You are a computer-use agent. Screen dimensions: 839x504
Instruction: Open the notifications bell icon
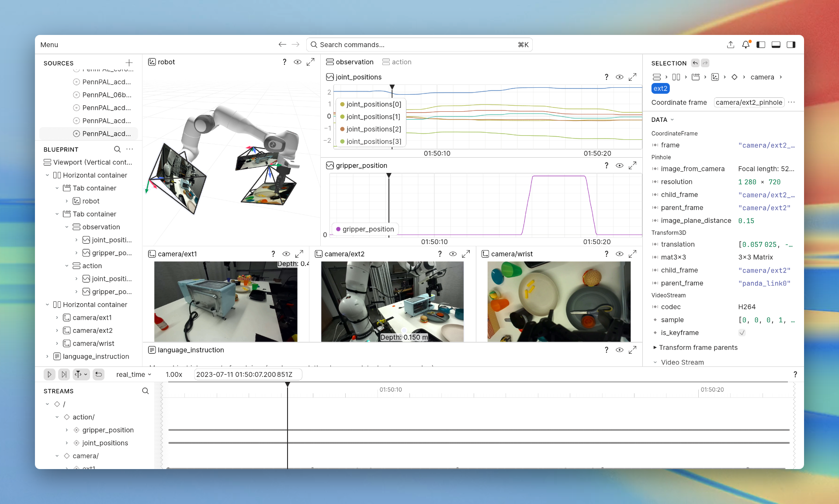tap(745, 45)
